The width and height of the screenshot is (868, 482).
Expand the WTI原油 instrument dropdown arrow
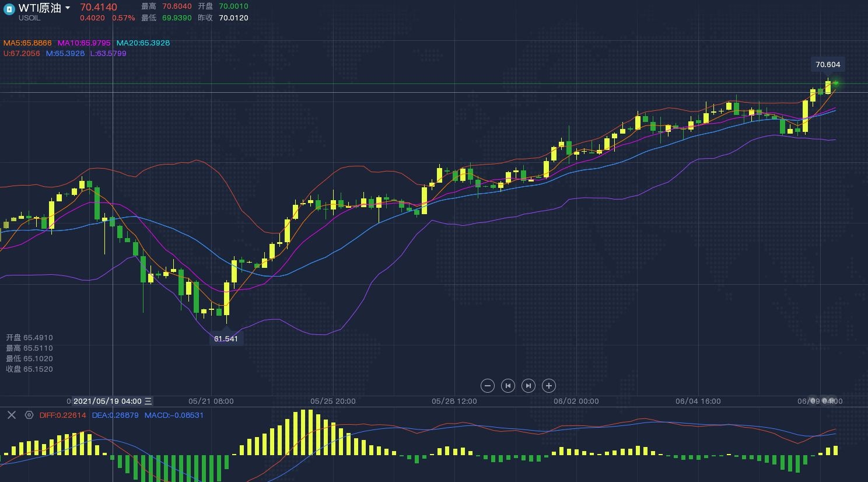[68, 8]
